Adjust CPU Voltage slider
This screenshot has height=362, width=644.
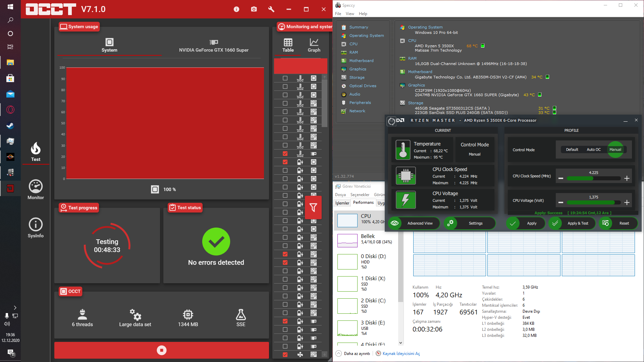(593, 202)
